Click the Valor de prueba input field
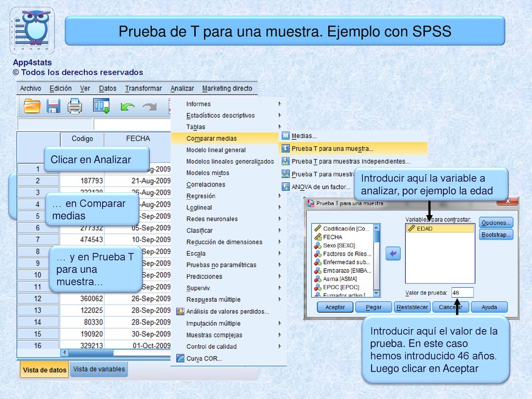This screenshot has width=532, height=399. click(462, 292)
